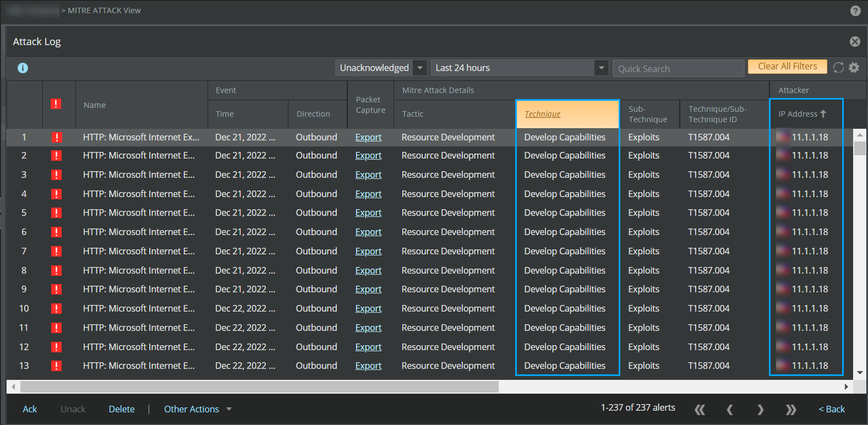Sort by the Name column header
This screenshot has width=868, height=425.
click(x=95, y=105)
